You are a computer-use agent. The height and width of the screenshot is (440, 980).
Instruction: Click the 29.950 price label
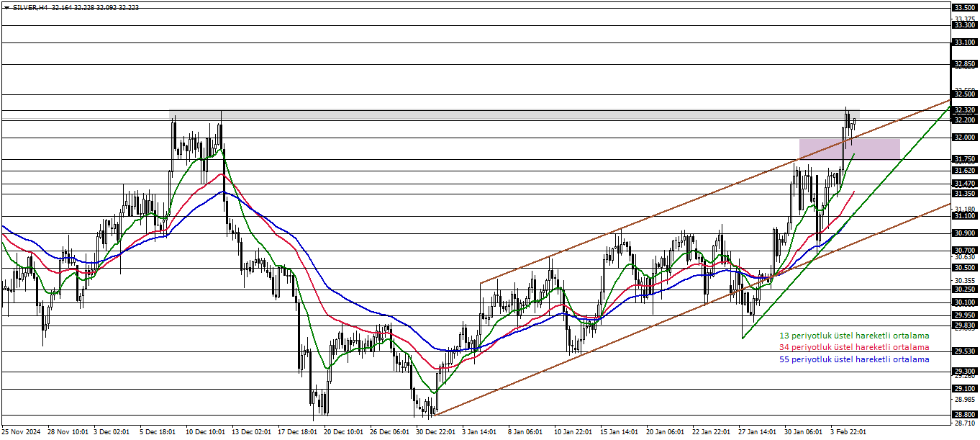pyautogui.click(x=964, y=315)
